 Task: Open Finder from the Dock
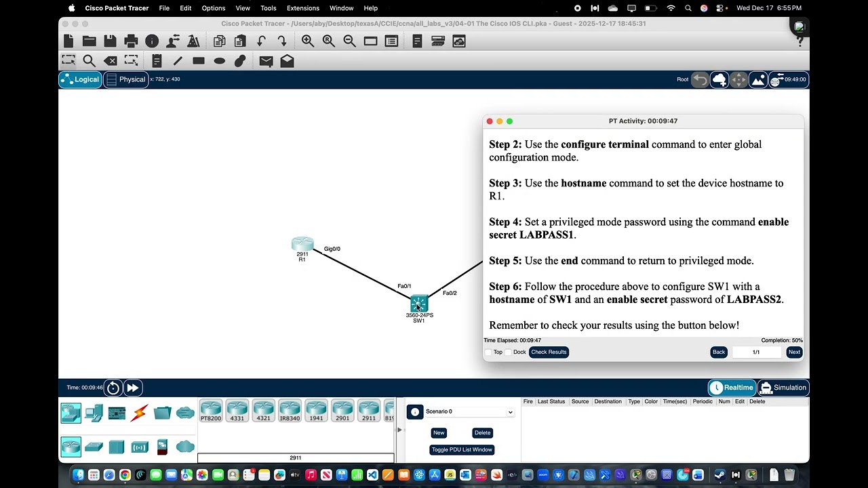[78, 475]
